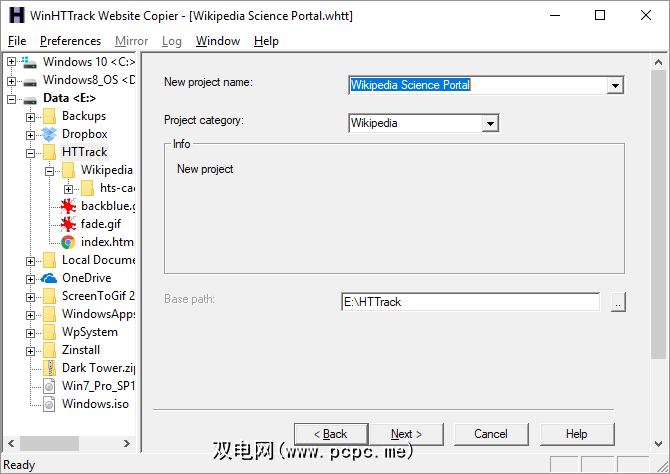670x474 pixels.
Task: Click the main pane scroll down arrow
Action: (x=658, y=444)
